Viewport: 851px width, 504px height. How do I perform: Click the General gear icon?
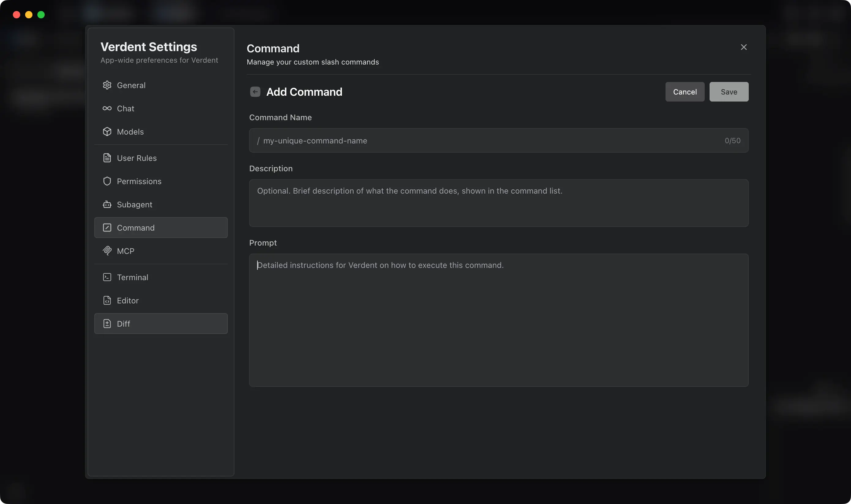tap(107, 85)
